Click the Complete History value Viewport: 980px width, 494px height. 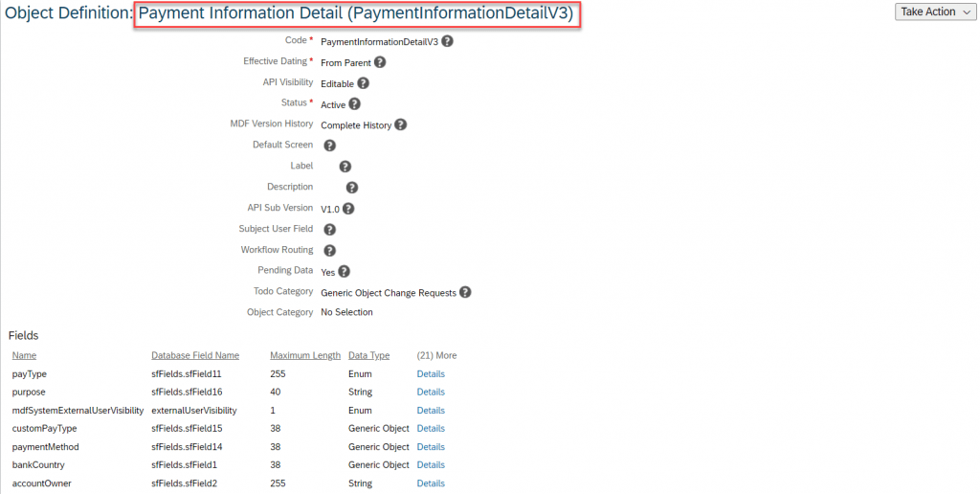pyautogui.click(x=356, y=125)
